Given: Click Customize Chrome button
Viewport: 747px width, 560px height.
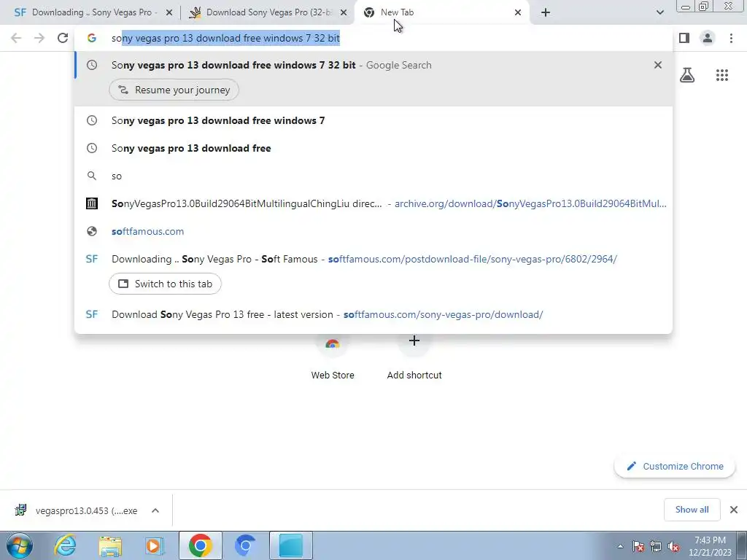Looking at the screenshot, I should coord(675,466).
